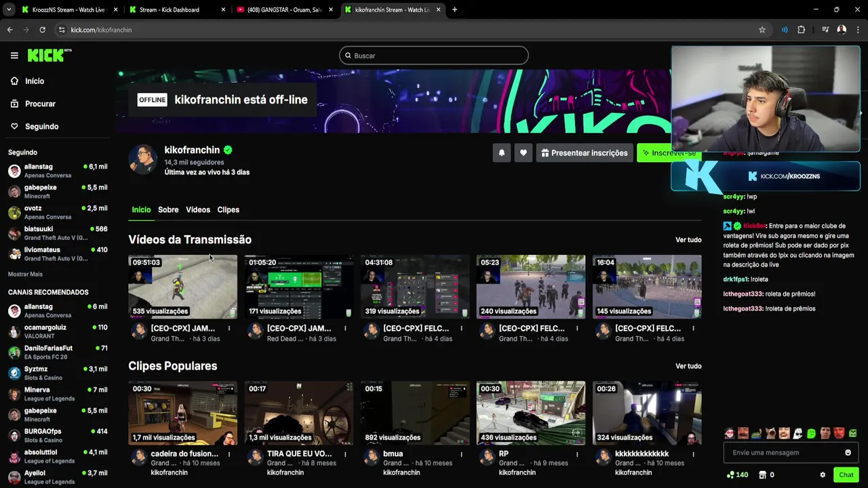Open options menu for TIRA QUE EU VO clip
This screenshot has height=488, width=868.
coord(345,454)
